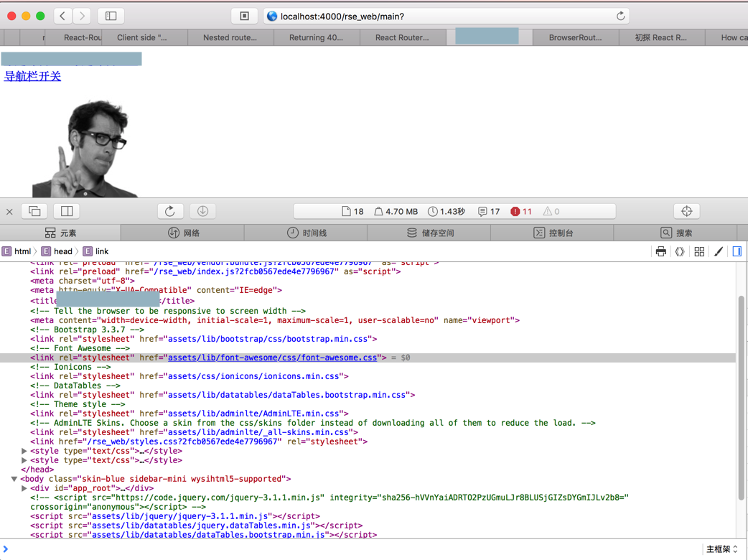748x560 pixels.
Task: Click the 1.43秒 load time indicator
Action: click(447, 211)
